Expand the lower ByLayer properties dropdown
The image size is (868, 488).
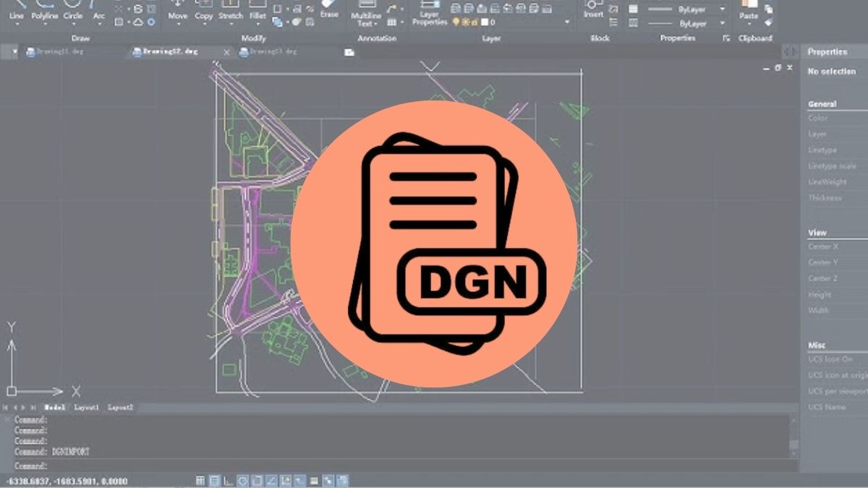722,24
